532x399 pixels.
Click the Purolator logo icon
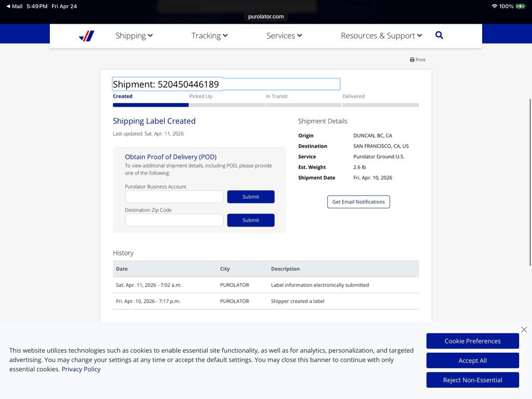[x=87, y=36]
